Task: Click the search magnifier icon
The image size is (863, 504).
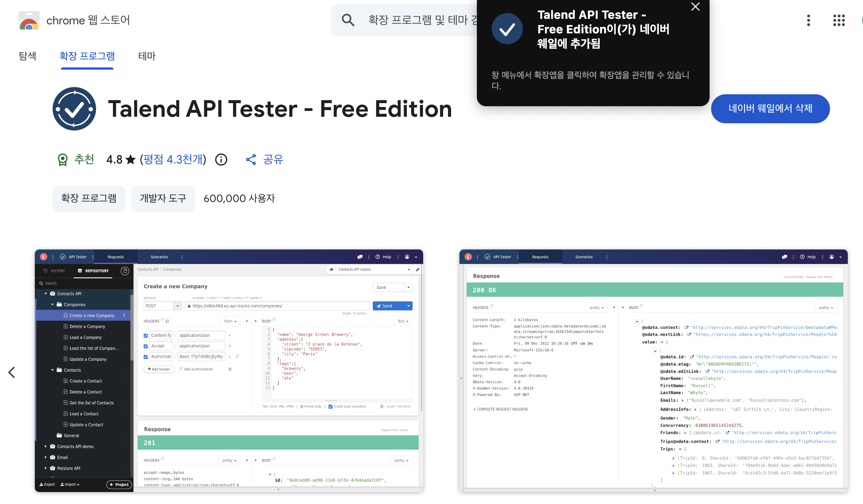Action: point(348,20)
